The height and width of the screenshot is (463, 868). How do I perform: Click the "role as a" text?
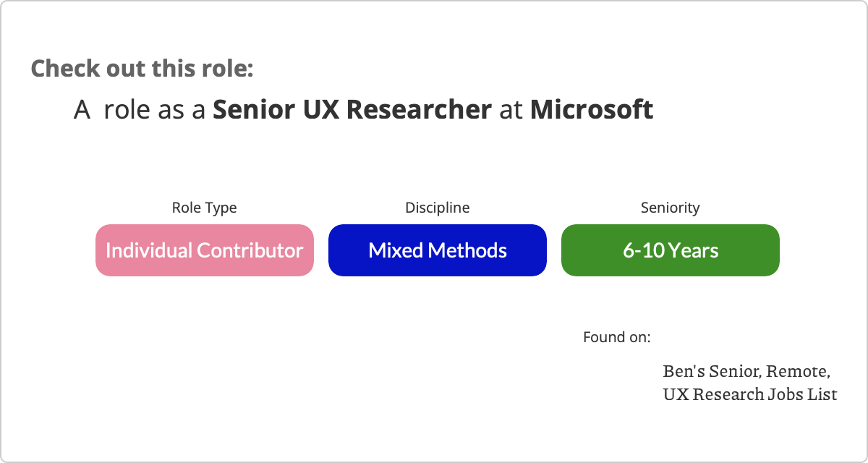pos(155,110)
